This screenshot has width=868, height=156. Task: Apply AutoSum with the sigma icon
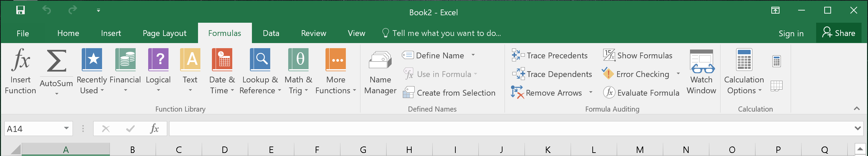[56, 61]
